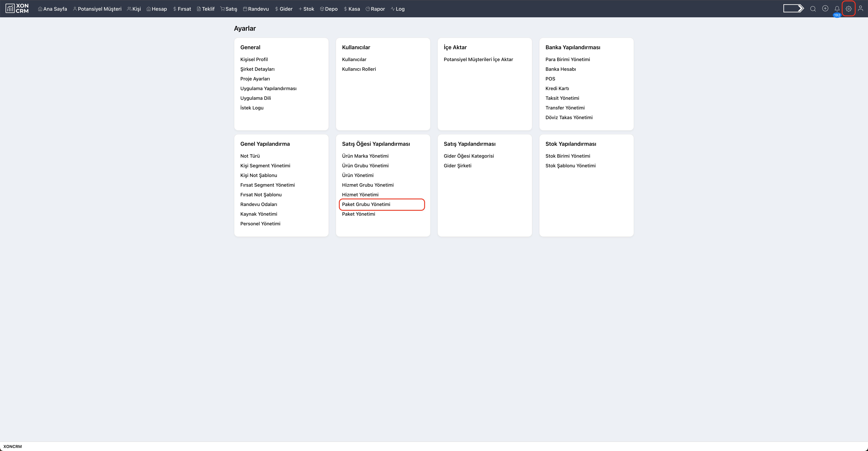This screenshot has height=451, width=868.
Task: Open Transfer Yönetimi link
Action: [x=565, y=108]
